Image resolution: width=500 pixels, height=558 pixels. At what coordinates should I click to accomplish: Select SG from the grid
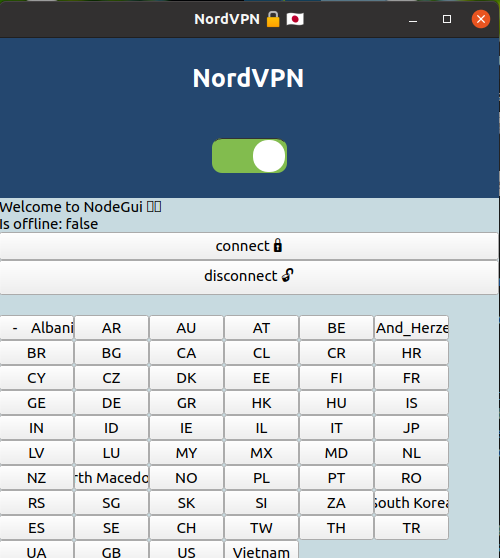(111, 503)
